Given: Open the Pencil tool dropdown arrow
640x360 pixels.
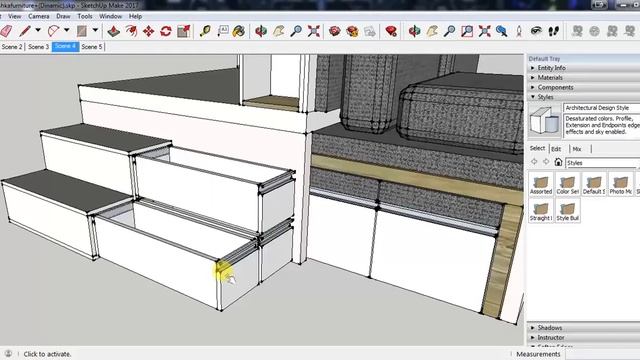Looking at the screenshot, I should (38, 30).
